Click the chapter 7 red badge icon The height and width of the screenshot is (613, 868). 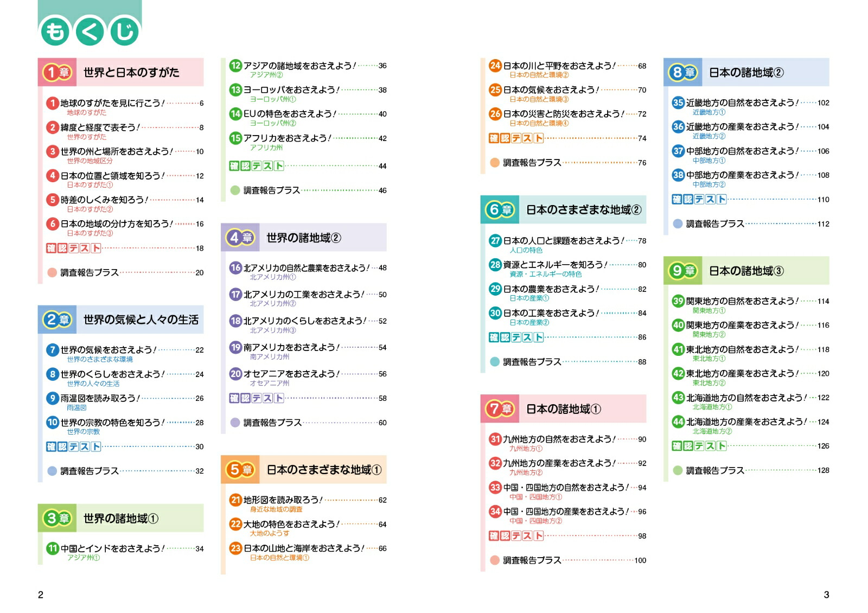pos(500,408)
